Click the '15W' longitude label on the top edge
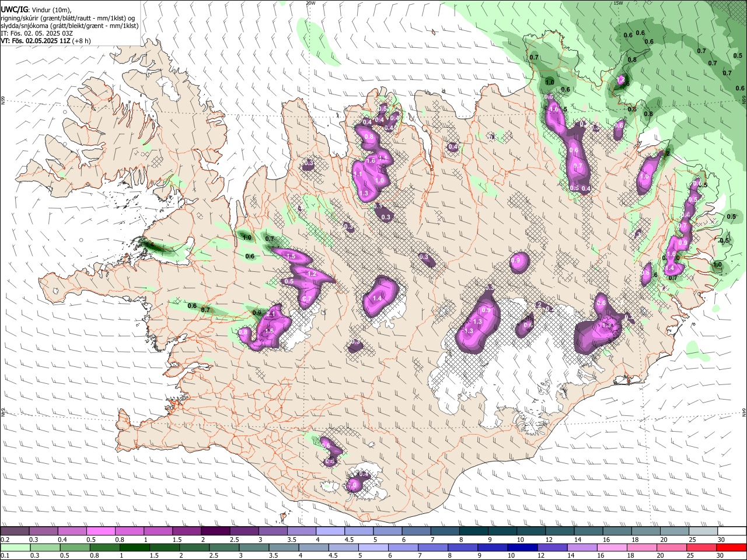The image size is (747, 560). (x=618, y=3)
